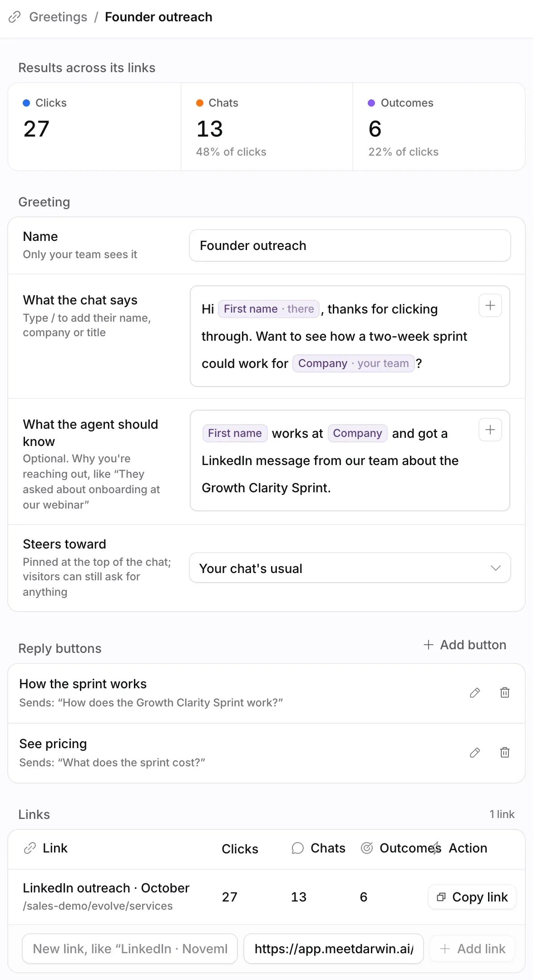Go back to Greetings breadcrumb
This screenshot has width=533, height=980.
tap(58, 17)
